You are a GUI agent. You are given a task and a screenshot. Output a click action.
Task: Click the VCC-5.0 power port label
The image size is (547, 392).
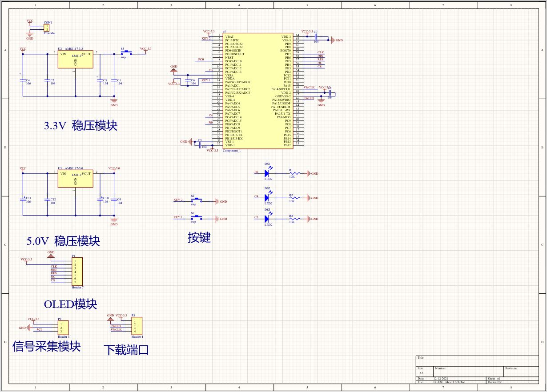[114, 168]
